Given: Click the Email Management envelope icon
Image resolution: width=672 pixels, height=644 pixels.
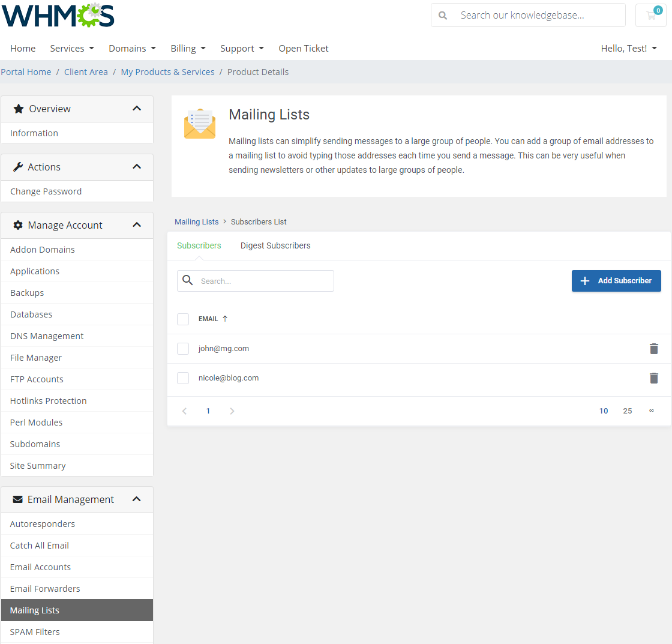Looking at the screenshot, I should coord(17,499).
